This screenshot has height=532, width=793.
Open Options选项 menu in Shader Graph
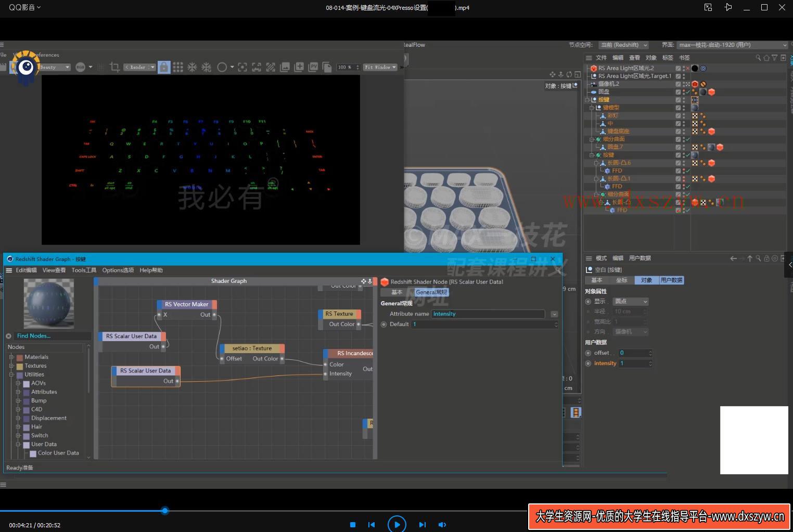tap(118, 270)
